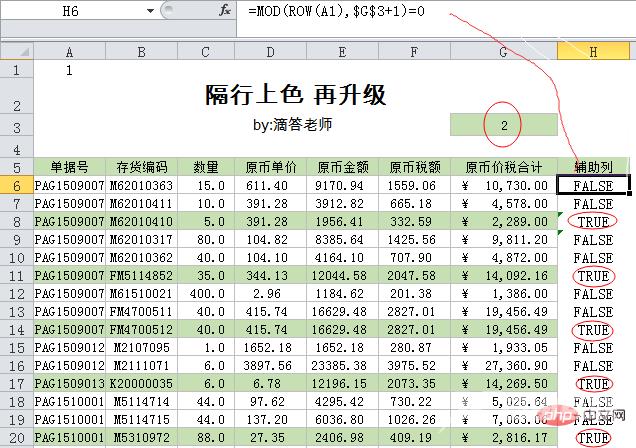Select the 原币价税合计 header cell
The width and height of the screenshot is (636, 448).
coord(504,167)
